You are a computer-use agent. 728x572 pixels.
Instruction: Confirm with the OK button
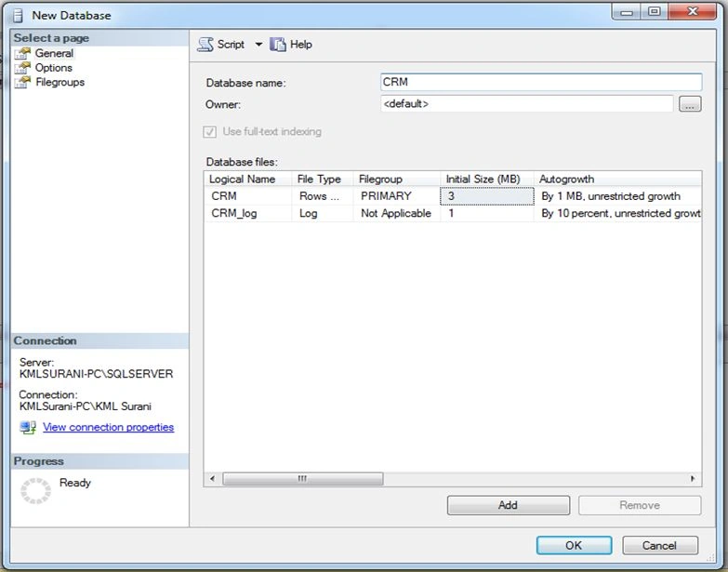click(x=574, y=546)
